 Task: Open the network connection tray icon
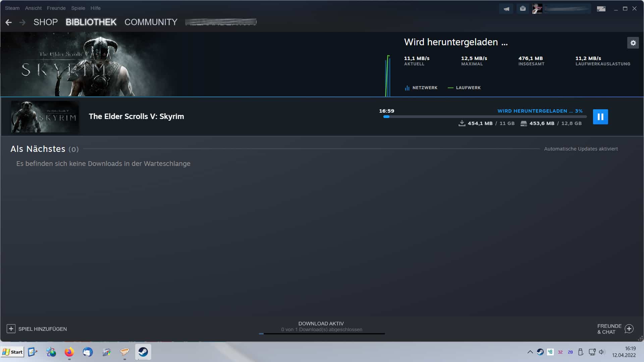pyautogui.click(x=592, y=352)
